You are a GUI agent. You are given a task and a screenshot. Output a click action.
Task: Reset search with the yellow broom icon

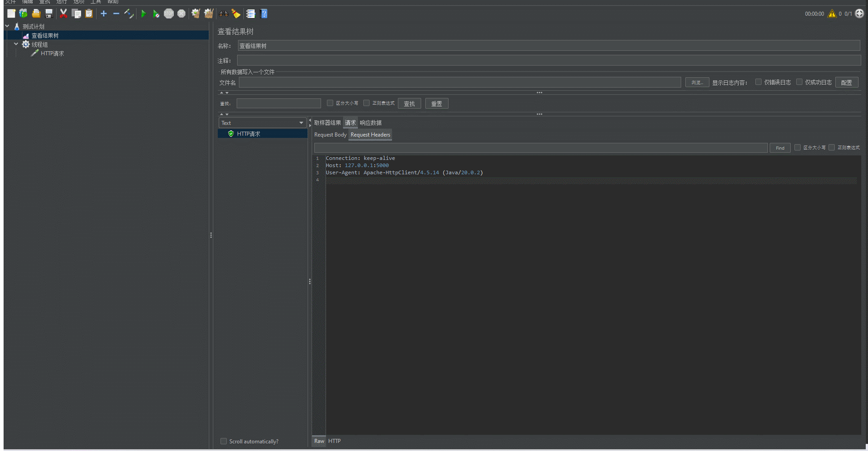[x=236, y=14]
